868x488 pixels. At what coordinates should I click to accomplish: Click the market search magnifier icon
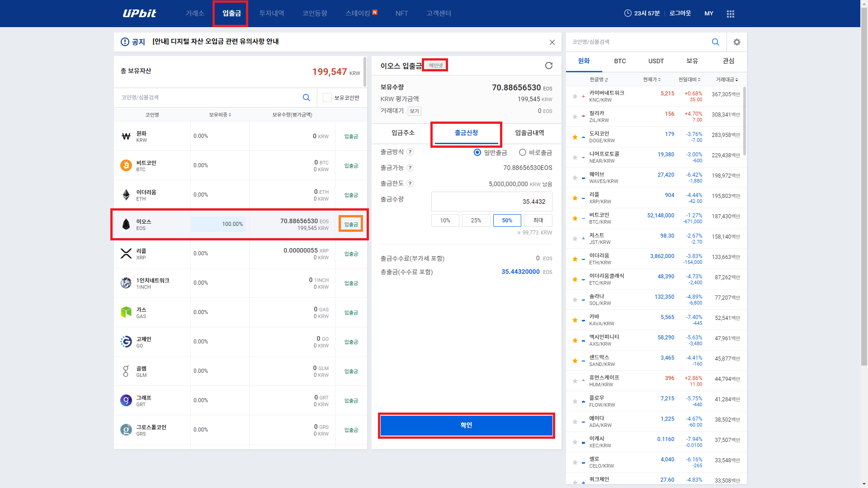[x=715, y=42]
